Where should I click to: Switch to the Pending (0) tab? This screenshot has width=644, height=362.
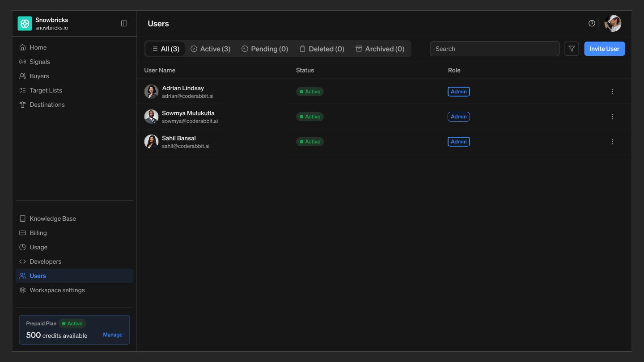coord(265,49)
